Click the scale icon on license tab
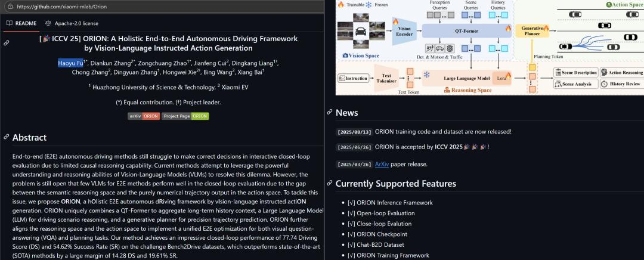The width and height of the screenshot is (644, 260). point(48,23)
